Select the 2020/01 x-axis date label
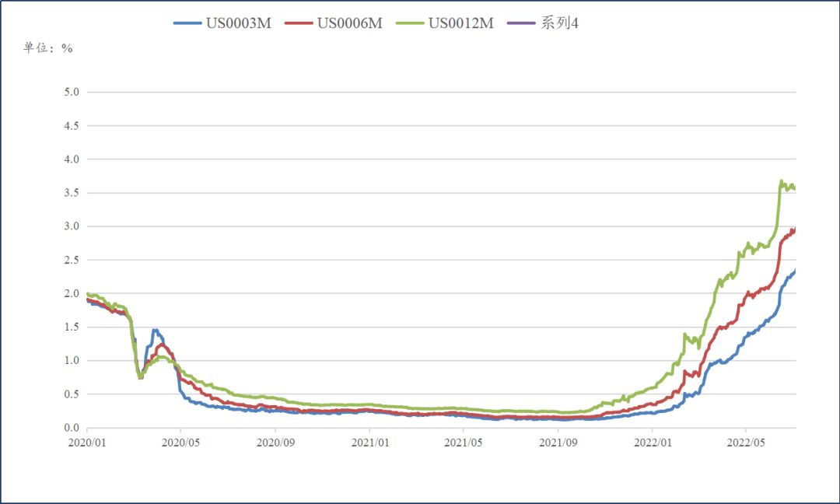Screen dimensions: 840x504 [87, 442]
